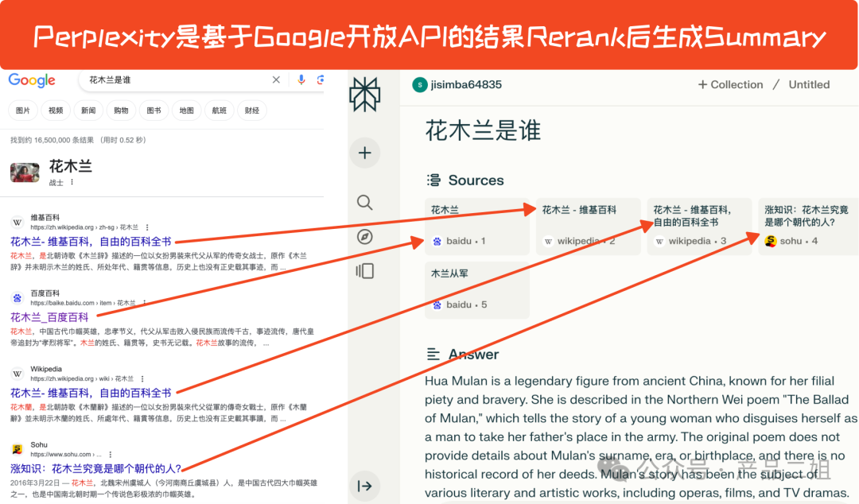Open 花木兰 - 维基百科,自由的百科全书 source card 3
This screenshot has width=859, height=504.
click(x=700, y=227)
